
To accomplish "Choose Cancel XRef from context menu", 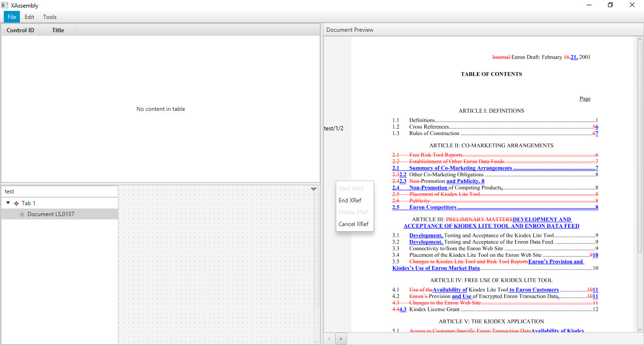I will [x=355, y=224].
